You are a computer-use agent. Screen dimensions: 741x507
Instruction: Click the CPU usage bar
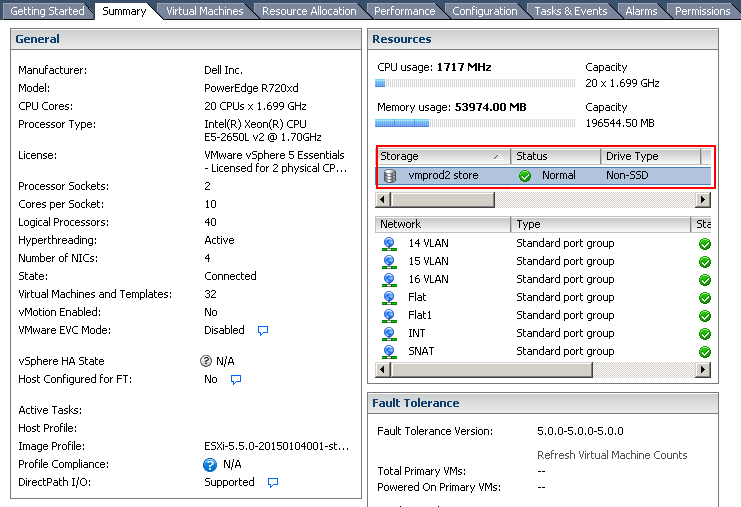click(x=475, y=83)
